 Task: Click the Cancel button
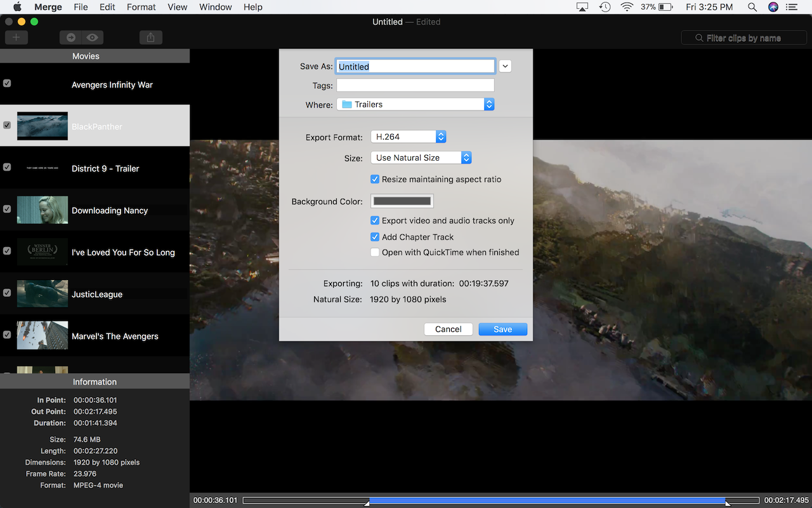449,329
